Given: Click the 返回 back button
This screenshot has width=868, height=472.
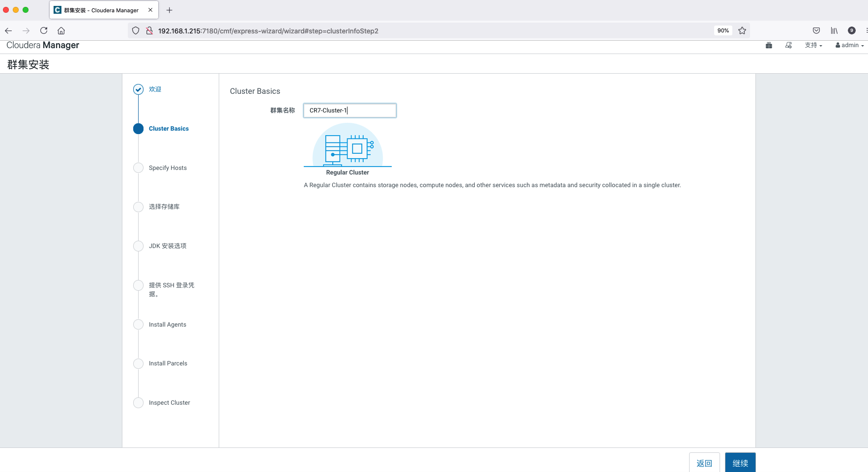Looking at the screenshot, I should [x=704, y=463].
